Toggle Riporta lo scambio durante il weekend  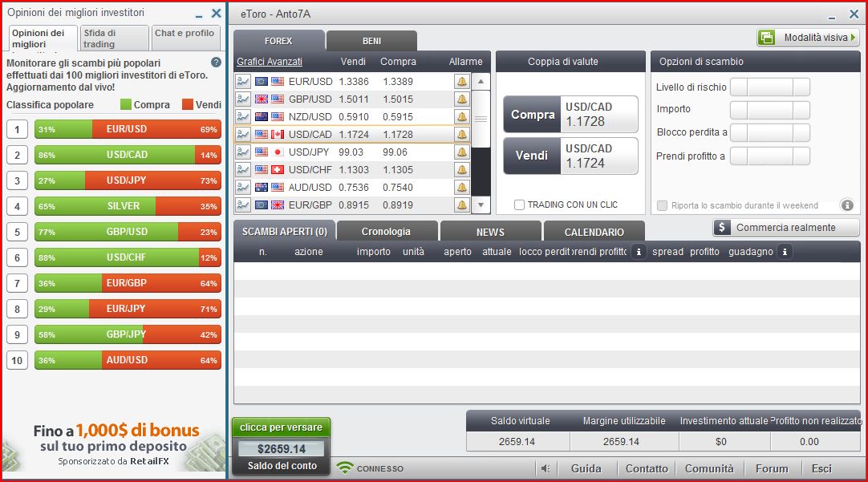coord(662,205)
